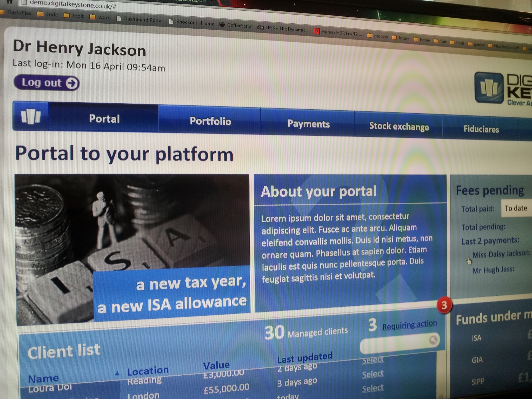Click the red notification badge showing 3
This screenshot has height=399, width=532.
[x=444, y=305]
